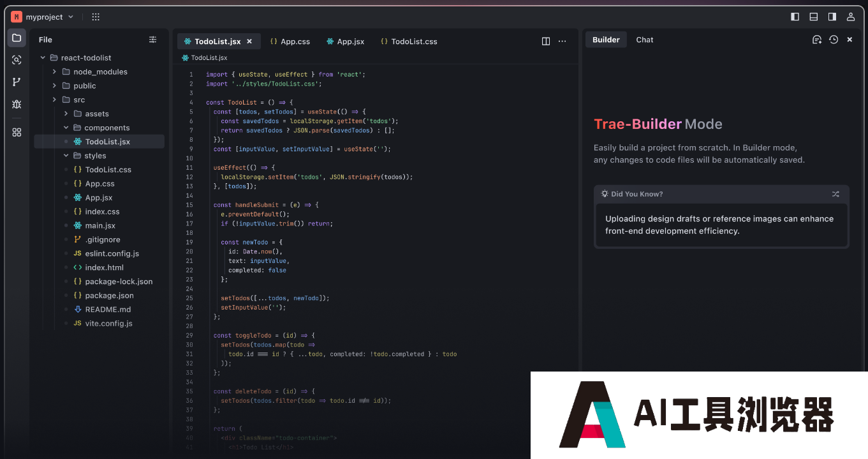
Task: Expand the node_modules folder
Action: click(55, 71)
